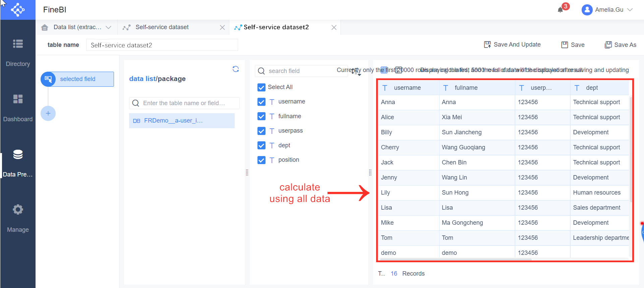Open the Manage settings section
The width and height of the screenshot is (644, 288).
coord(18,218)
